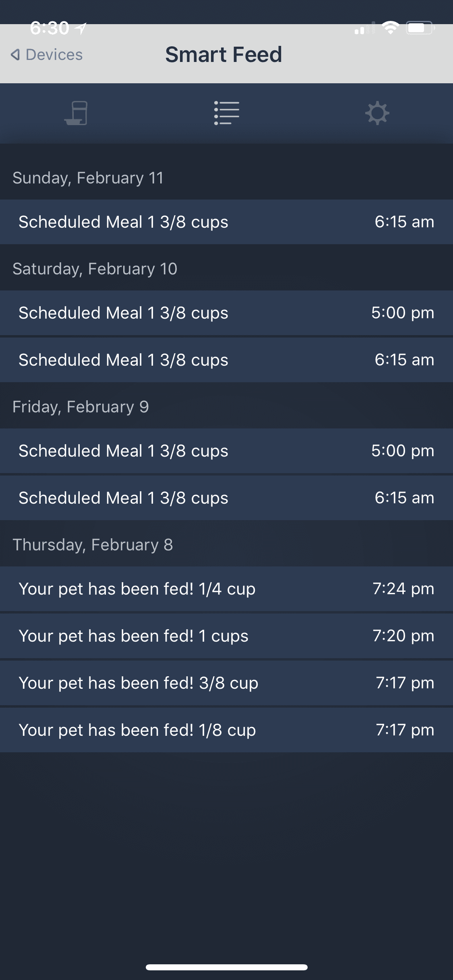Open the 3/8 cup fed entry
The height and width of the screenshot is (980, 453).
point(226,683)
